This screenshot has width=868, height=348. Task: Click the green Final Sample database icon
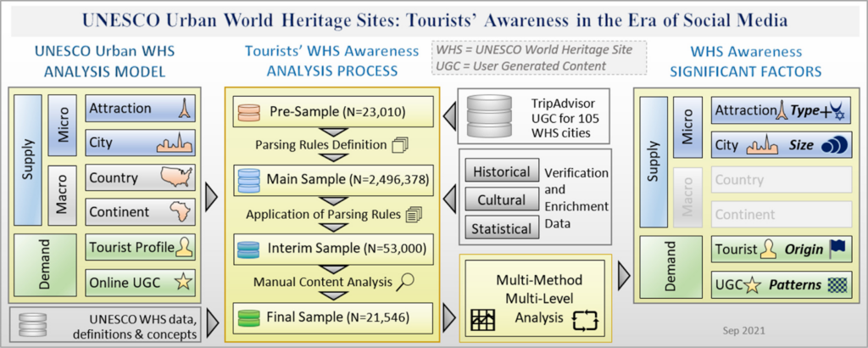pos(250,320)
